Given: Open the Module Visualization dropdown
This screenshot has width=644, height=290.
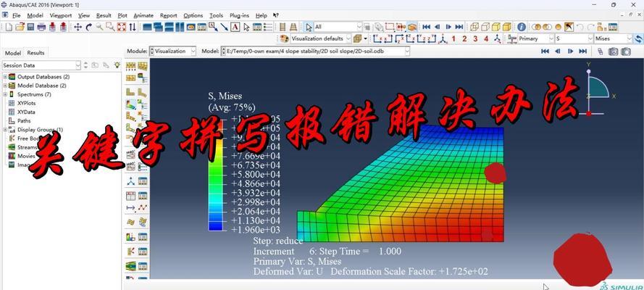Looking at the screenshot, I should tap(173, 51).
